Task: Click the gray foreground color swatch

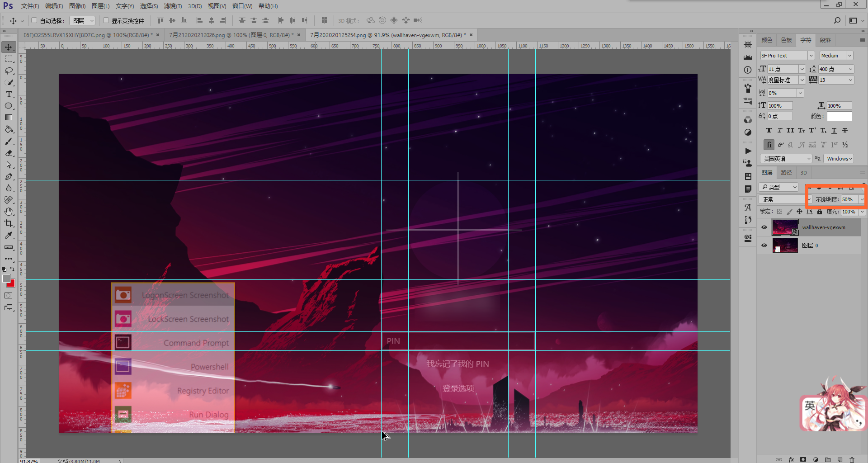Action: 6,279
